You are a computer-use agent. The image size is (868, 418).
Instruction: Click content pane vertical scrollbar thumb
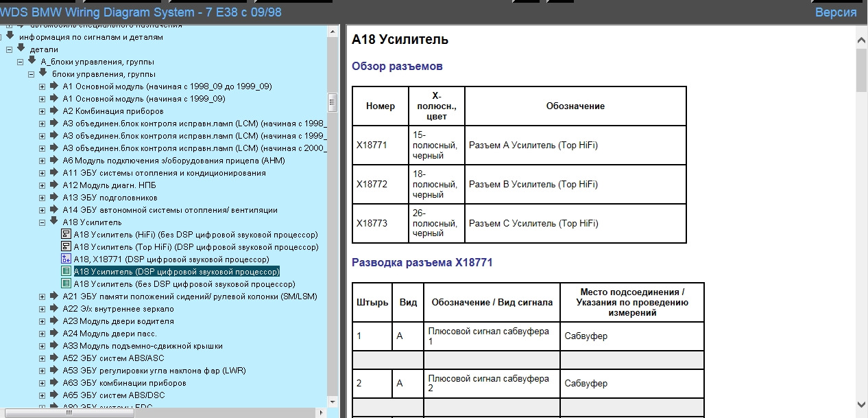pyautogui.click(x=862, y=70)
